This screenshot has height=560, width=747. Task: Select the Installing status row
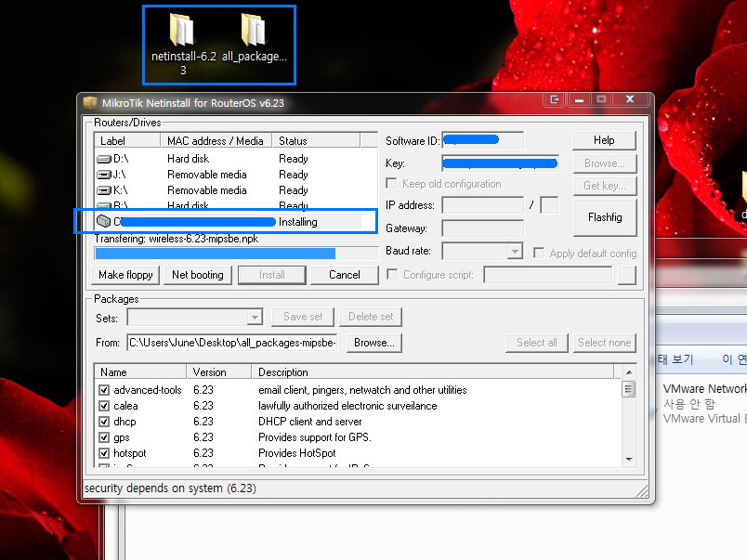(229, 221)
